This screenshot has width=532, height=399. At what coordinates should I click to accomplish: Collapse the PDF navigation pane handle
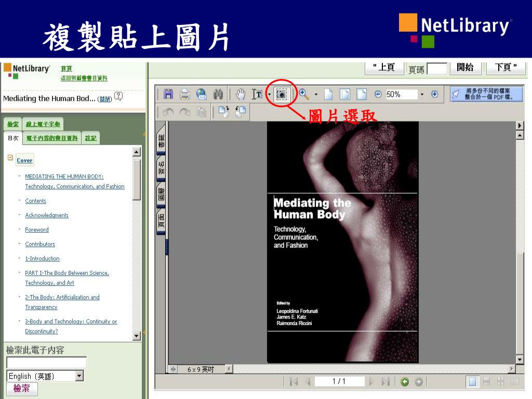[x=167, y=247]
